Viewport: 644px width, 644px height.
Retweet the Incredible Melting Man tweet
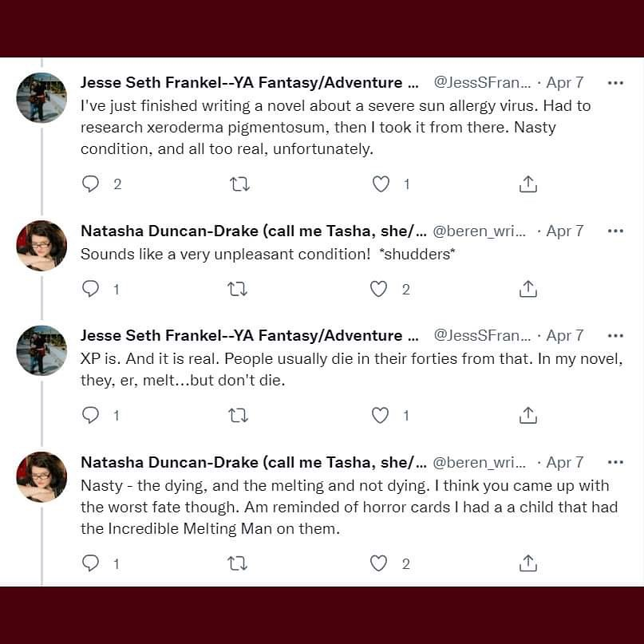coord(237,563)
